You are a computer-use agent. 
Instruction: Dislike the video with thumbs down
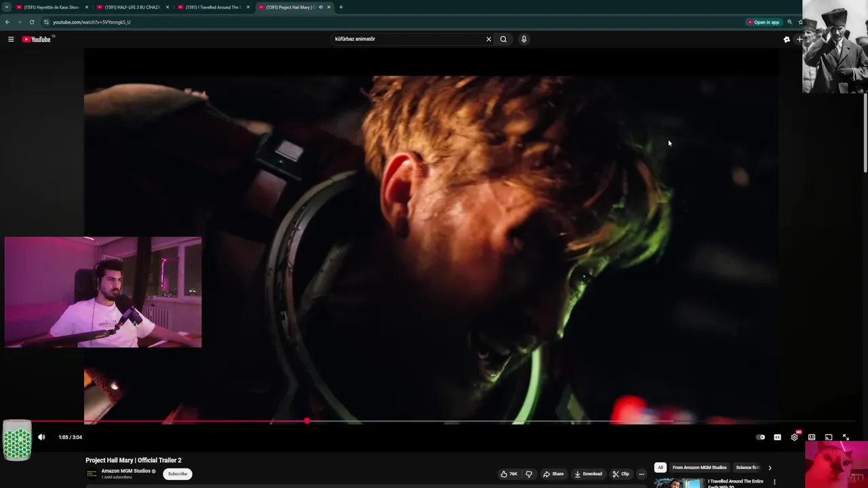529,474
